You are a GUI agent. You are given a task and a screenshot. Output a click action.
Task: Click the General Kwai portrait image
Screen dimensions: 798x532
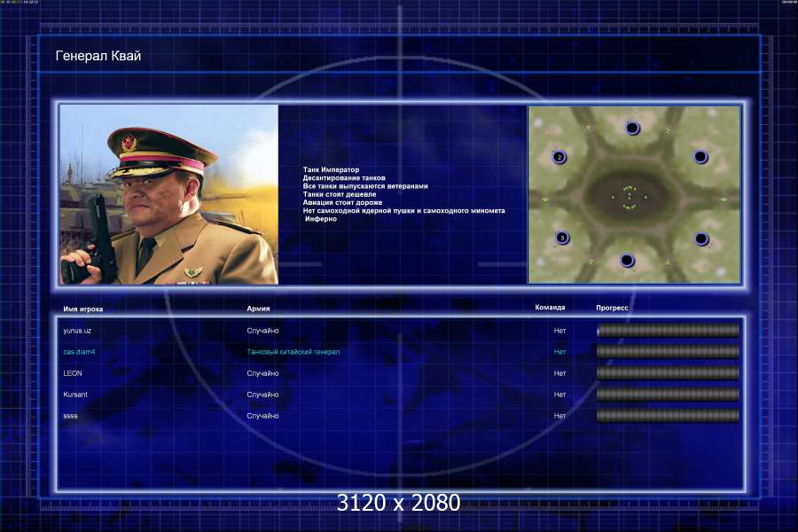point(169,194)
